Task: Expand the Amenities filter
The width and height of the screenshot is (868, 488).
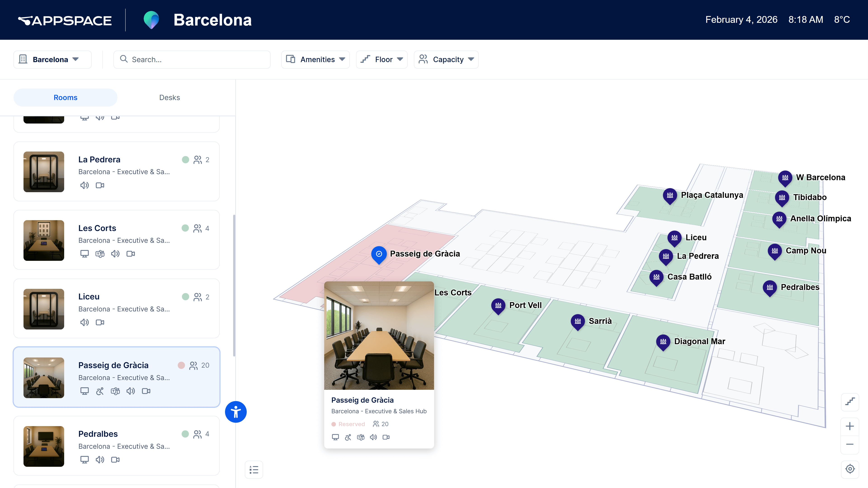Action: 315,60
